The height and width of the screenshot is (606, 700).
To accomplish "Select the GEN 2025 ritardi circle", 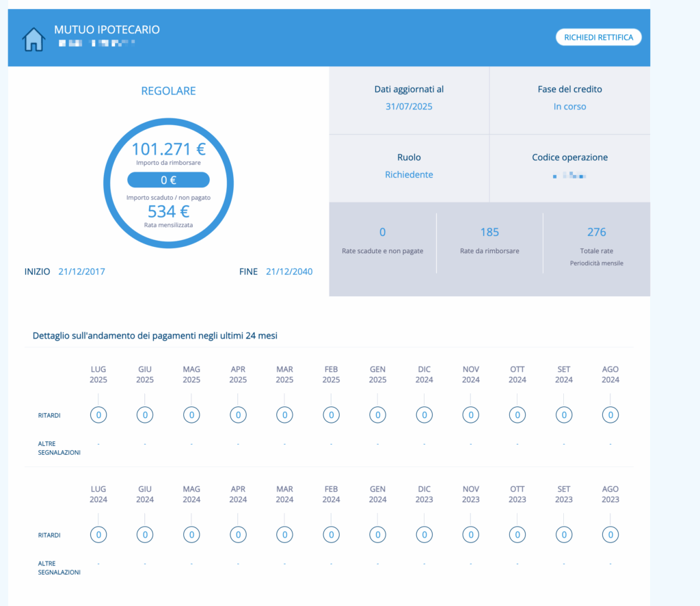I will coord(378,414).
